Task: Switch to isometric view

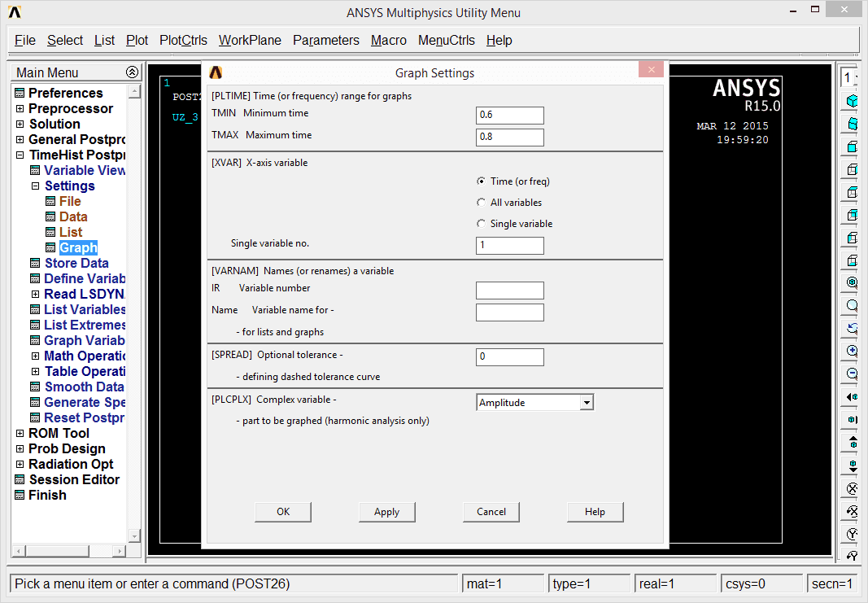Action: (852, 101)
